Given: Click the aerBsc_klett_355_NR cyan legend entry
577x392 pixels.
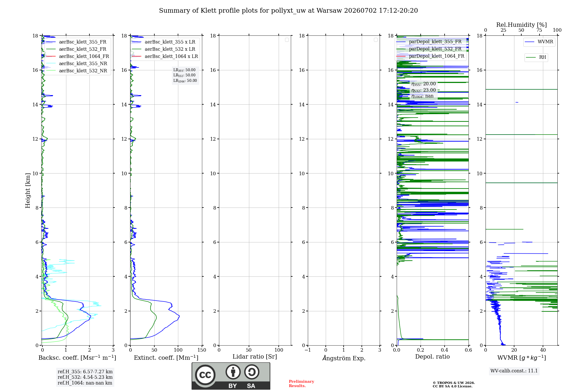Looking at the screenshot, I should pos(77,63).
